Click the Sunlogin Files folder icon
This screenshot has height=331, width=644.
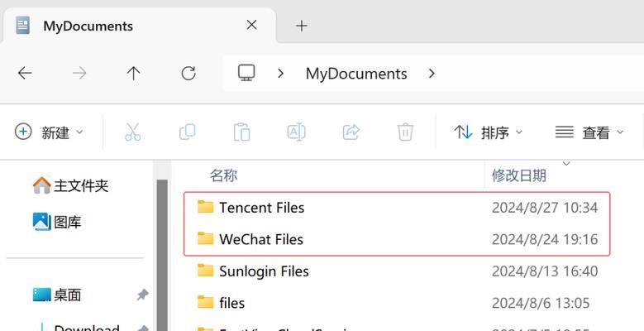205,271
